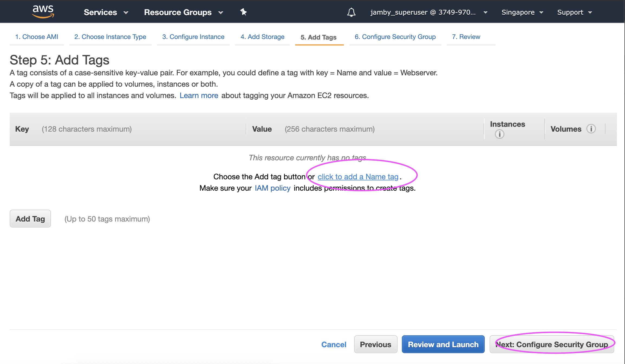The image size is (625, 364).
Task: Click the 'click to add a Name tag' link
Action: (358, 177)
